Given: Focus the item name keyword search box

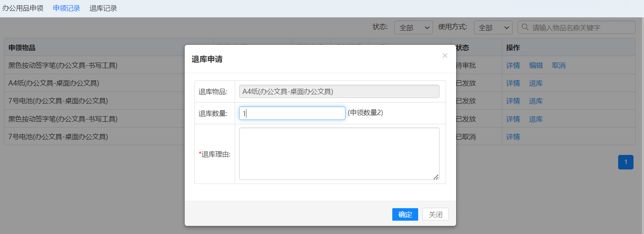Looking at the screenshot, I should point(581,27).
